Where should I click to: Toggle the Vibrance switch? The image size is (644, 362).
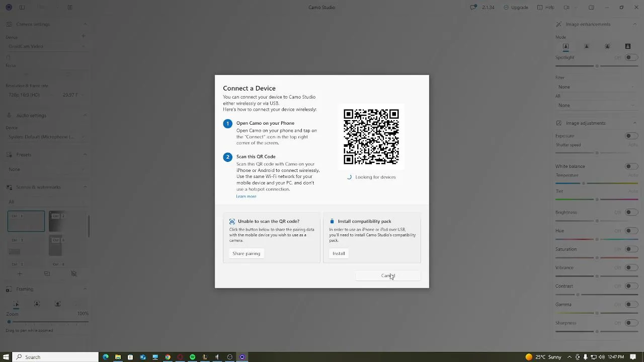pyautogui.click(x=631, y=267)
